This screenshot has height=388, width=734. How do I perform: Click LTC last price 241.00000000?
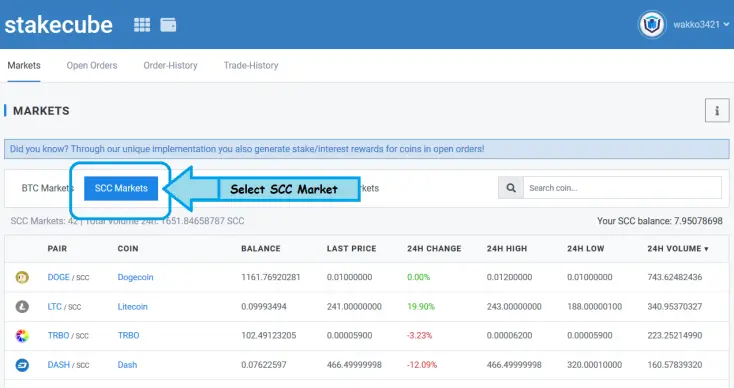click(x=354, y=307)
